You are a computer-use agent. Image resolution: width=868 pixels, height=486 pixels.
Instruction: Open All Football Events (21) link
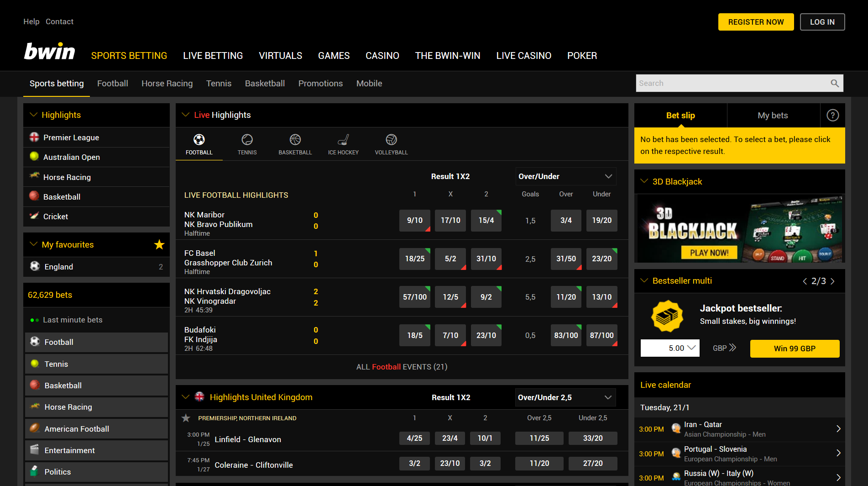pos(402,367)
